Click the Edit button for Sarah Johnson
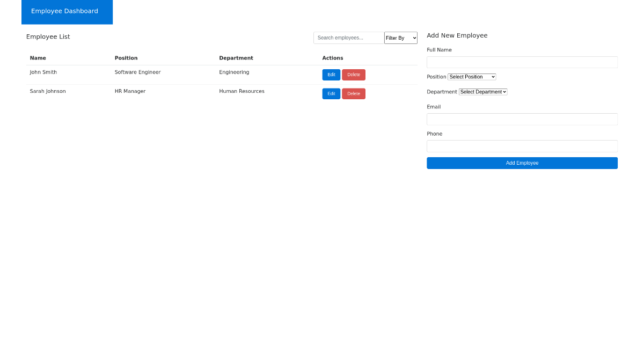Viewport: 644px width, 338px height. click(331, 93)
